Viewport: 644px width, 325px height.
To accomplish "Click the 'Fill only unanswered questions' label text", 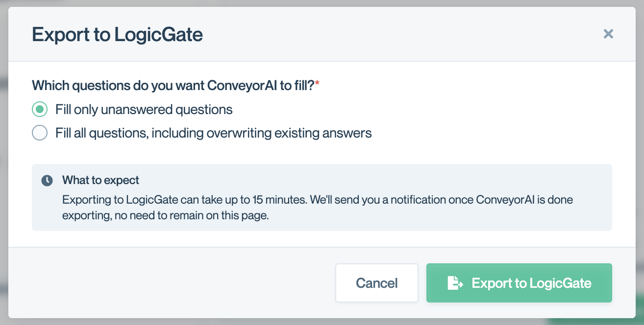I will pos(144,109).
